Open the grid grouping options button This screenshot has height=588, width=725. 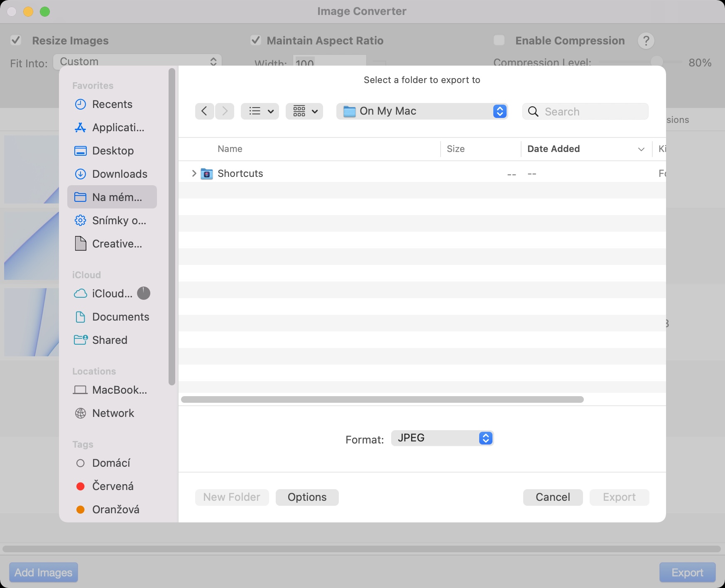click(x=304, y=111)
